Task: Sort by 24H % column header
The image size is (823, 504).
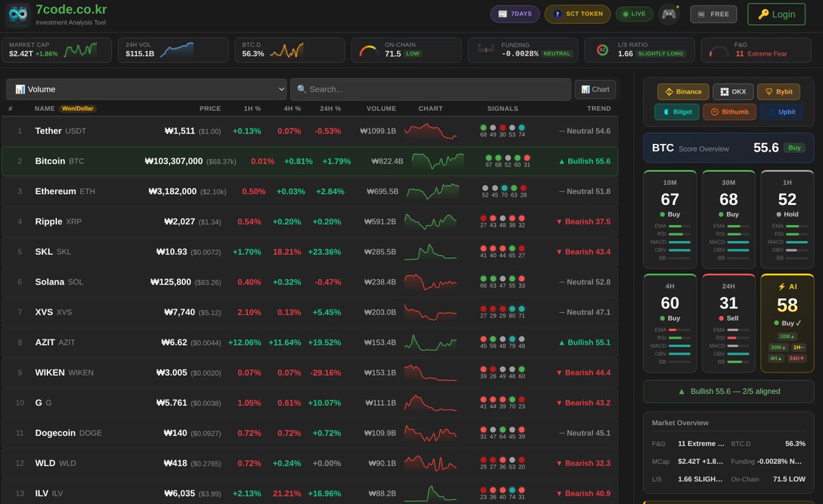Action: click(331, 108)
